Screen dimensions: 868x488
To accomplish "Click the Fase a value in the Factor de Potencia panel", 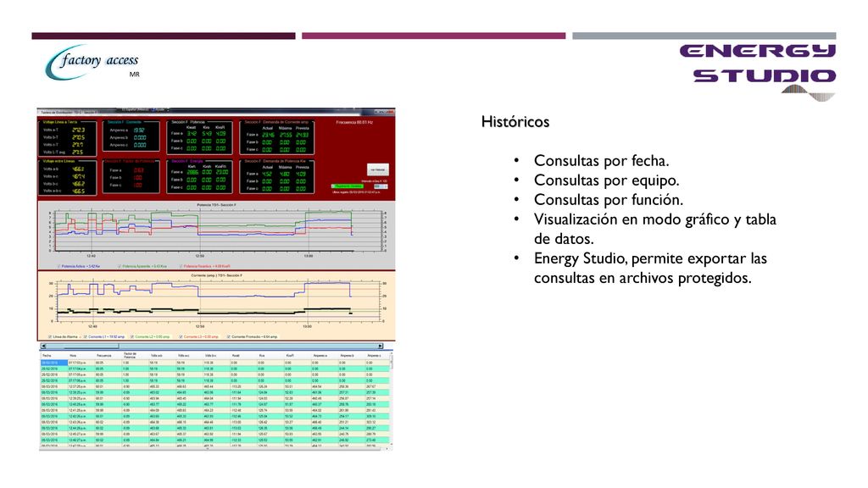I will [138, 170].
